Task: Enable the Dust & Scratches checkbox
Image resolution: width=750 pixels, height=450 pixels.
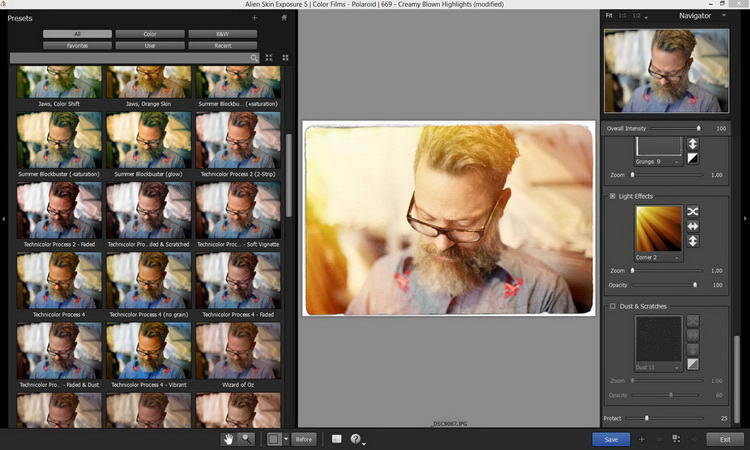Action: point(612,306)
